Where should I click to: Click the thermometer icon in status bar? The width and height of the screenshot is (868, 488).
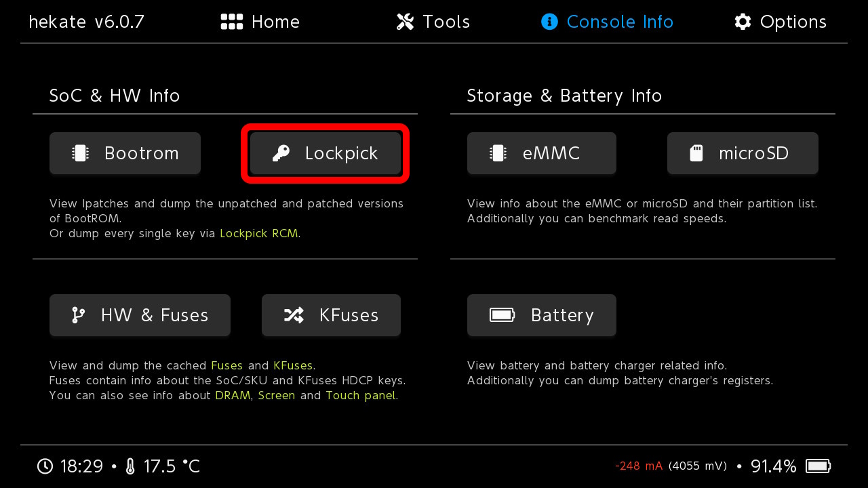pyautogui.click(x=131, y=466)
